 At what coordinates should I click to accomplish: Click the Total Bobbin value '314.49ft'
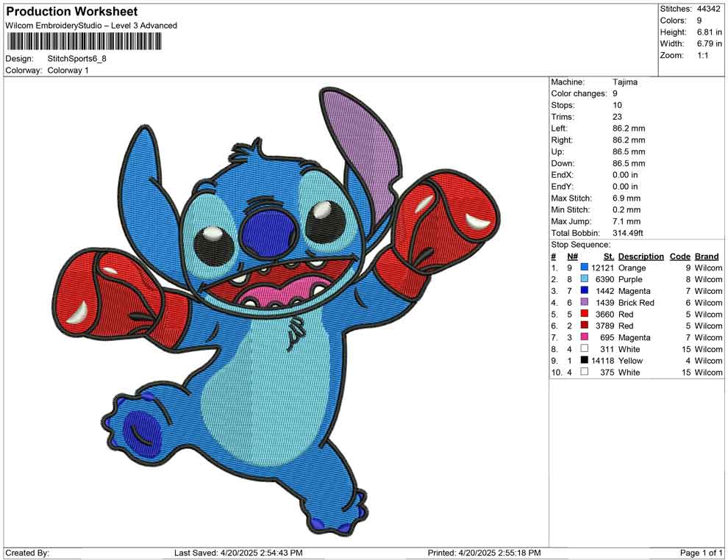[x=628, y=233]
